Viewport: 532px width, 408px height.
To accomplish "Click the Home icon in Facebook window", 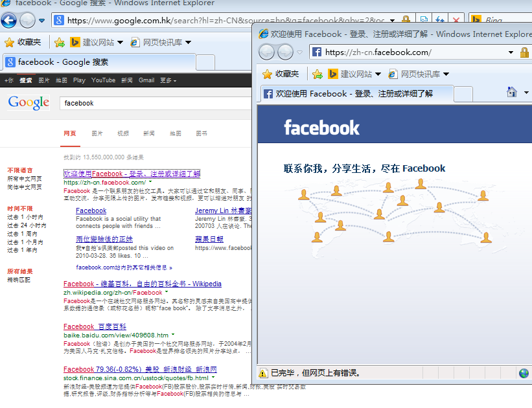I will coord(512,92).
